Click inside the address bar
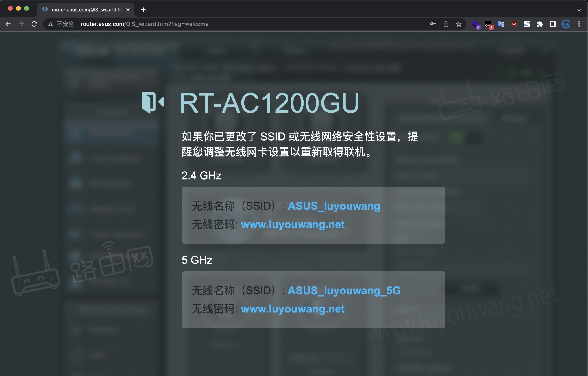 pyautogui.click(x=254, y=24)
